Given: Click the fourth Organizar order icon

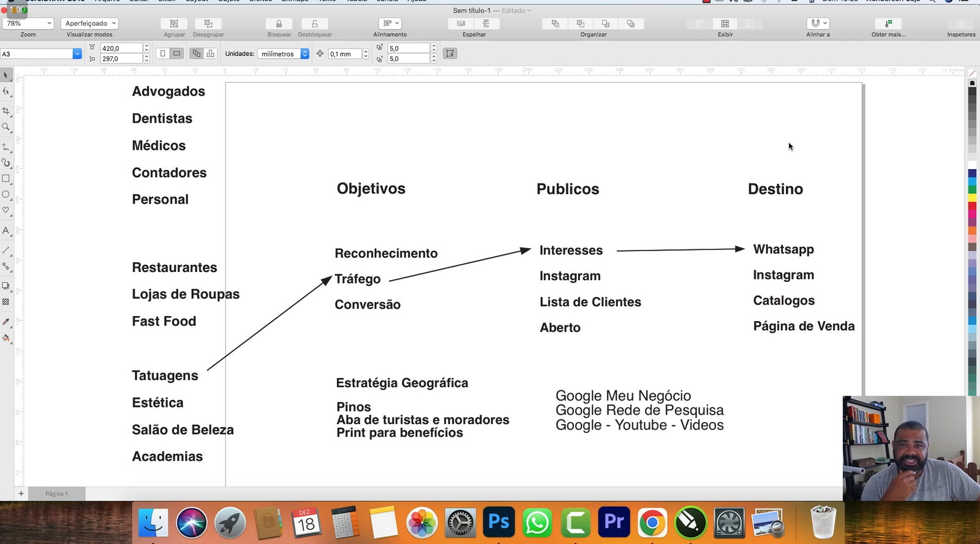Looking at the screenshot, I should point(631,23).
